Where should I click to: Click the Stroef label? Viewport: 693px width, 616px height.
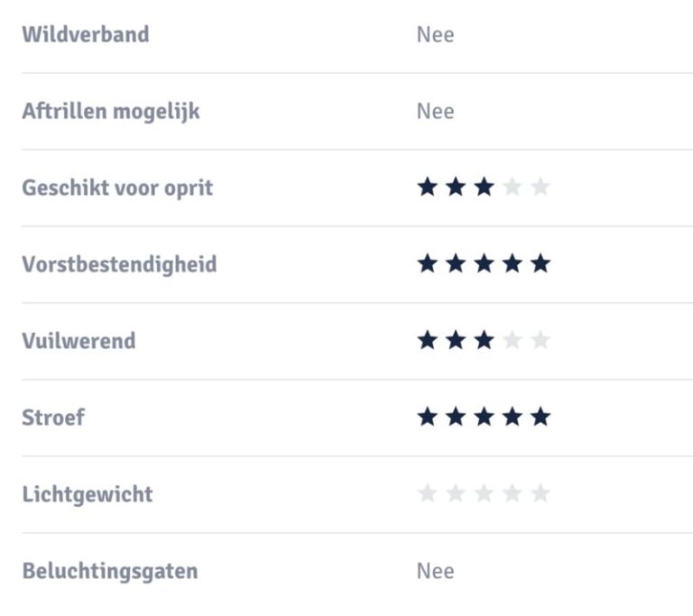point(53,418)
